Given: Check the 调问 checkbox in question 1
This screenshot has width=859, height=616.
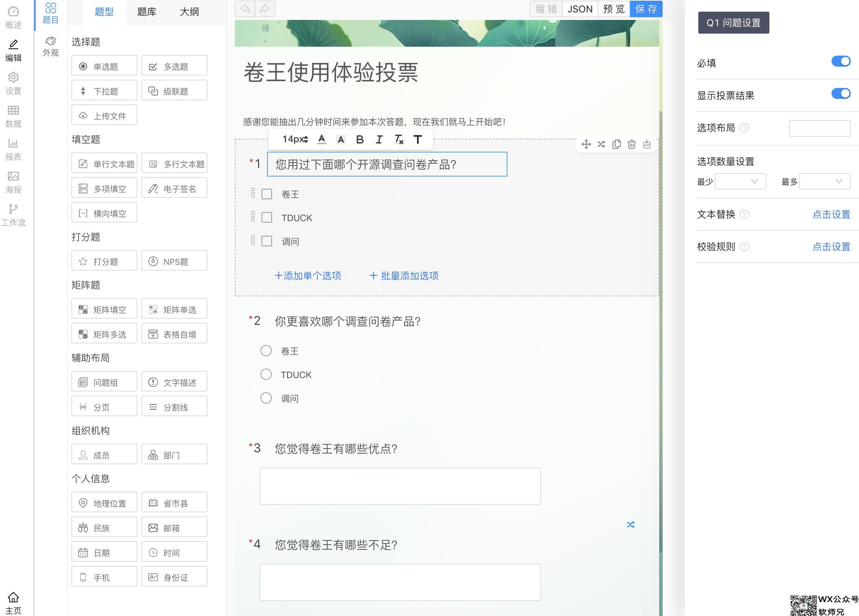Looking at the screenshot, I should click(267, 241).
